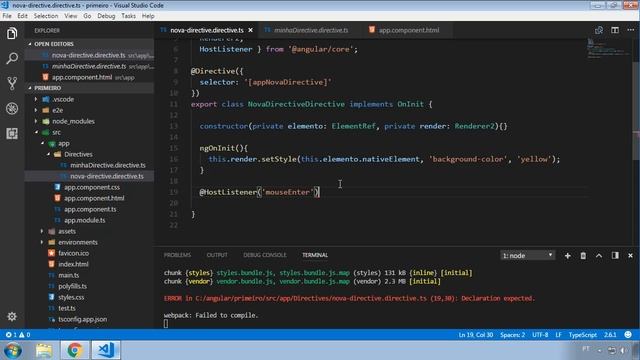Move the panel with the layout icon

(x=615, y=256)
